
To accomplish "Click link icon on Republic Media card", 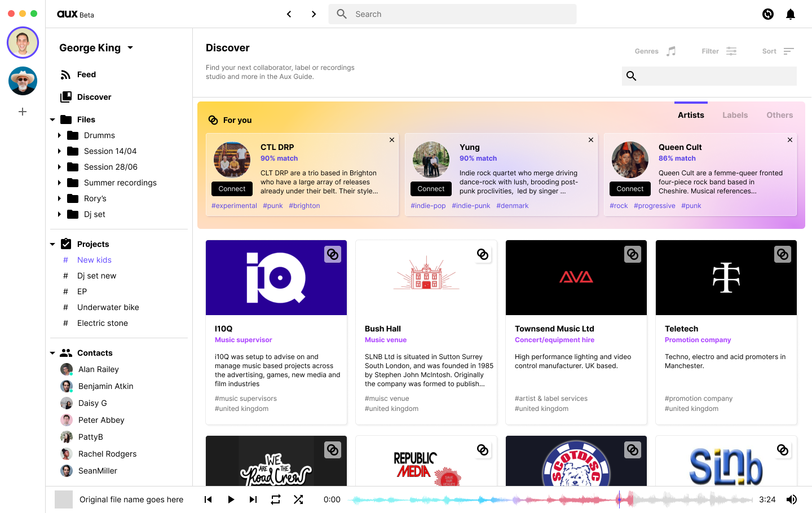I will [x=483, y=450].
